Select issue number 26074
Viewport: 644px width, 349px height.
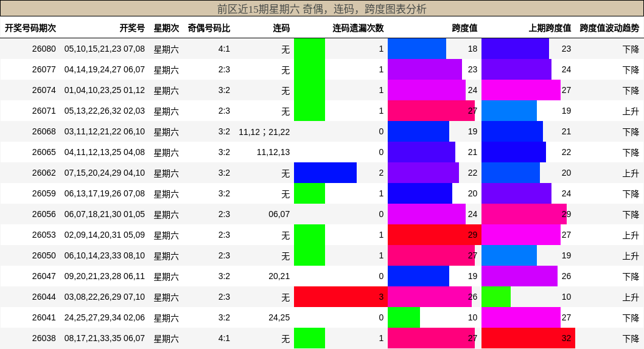click(44, 90)
